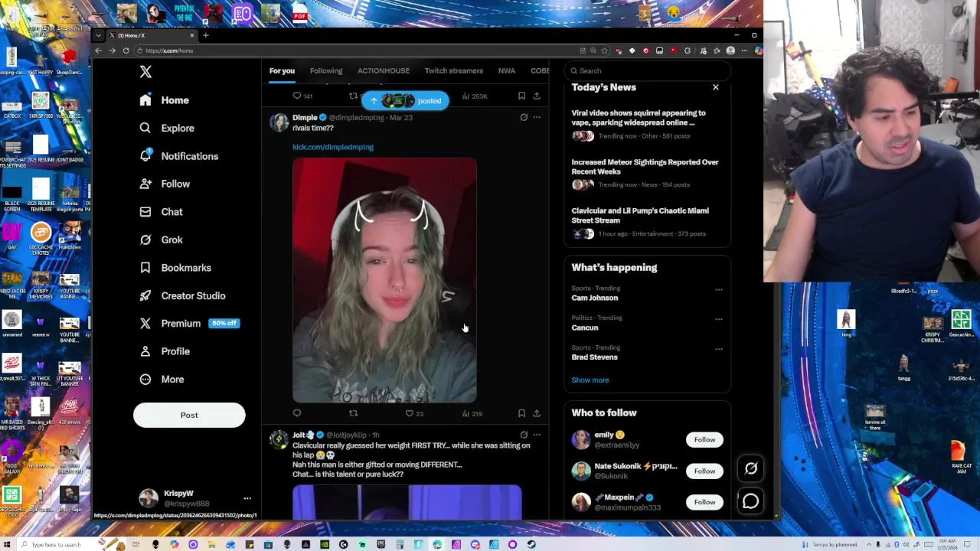The height and width of the screenshot is (551, 980).
Task: Close the Today's News panel
Action: tap(716, 87)
